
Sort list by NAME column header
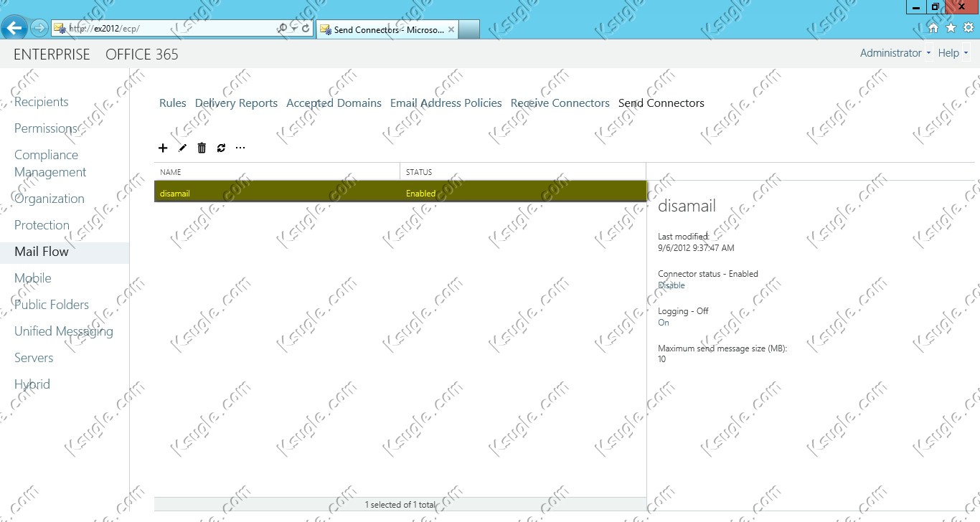(277, 172)
